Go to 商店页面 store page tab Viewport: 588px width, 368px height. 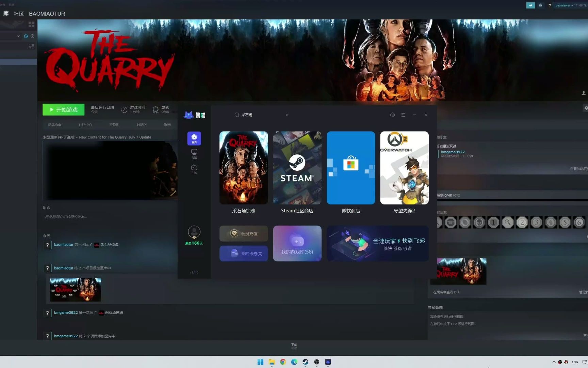(x=55, y=125)
